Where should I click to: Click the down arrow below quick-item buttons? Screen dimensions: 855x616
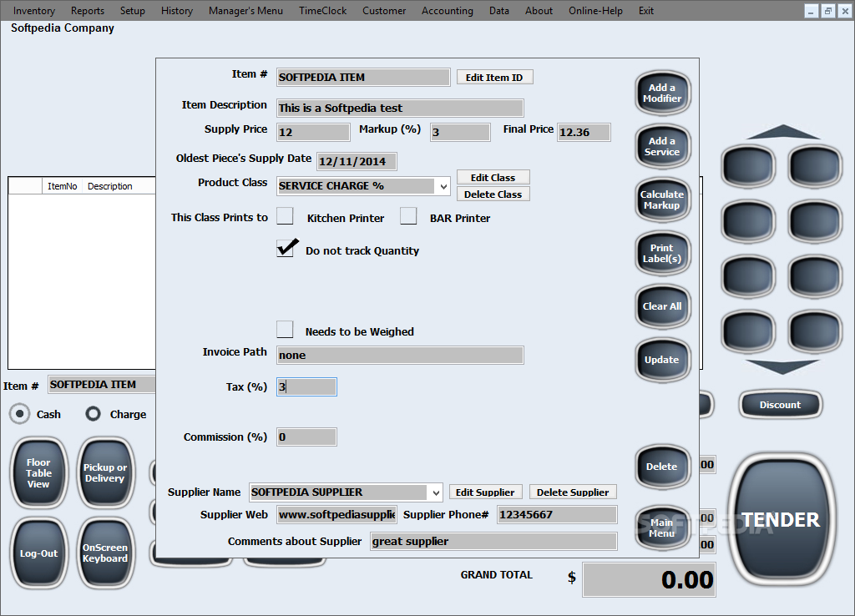(782, 366)
